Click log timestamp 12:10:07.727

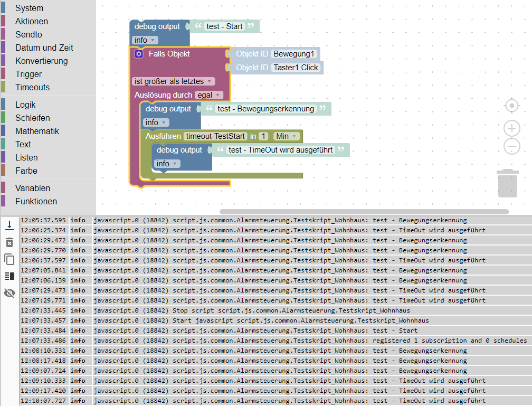[x=43, y=401]
